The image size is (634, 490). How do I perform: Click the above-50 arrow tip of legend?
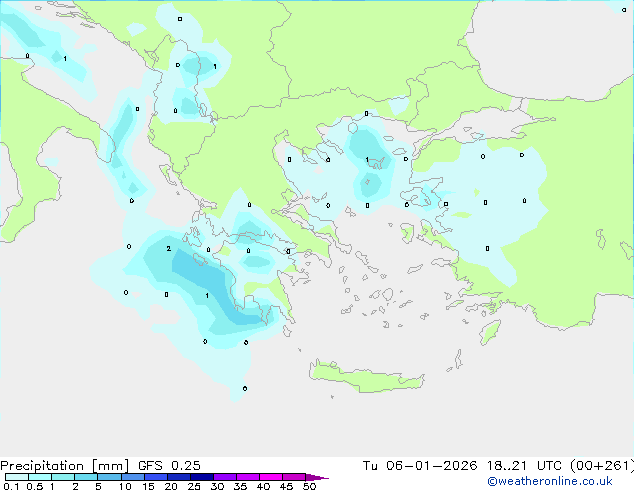(317, 477)
